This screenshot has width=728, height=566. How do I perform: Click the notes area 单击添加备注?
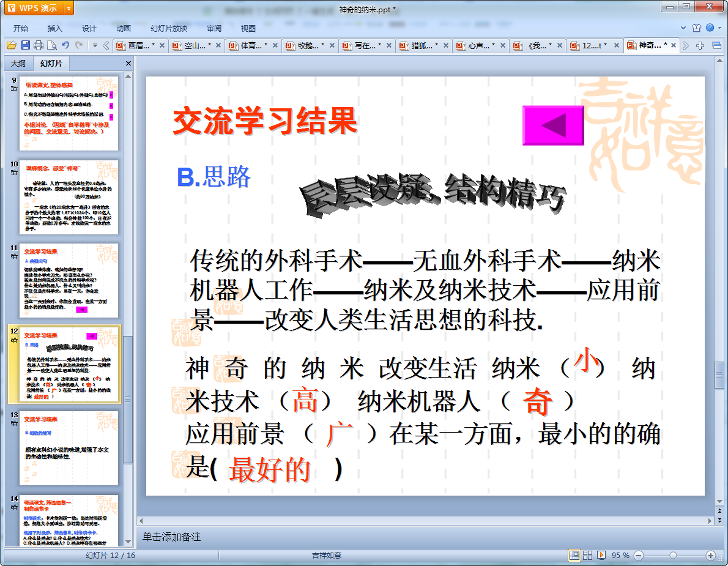171,537
